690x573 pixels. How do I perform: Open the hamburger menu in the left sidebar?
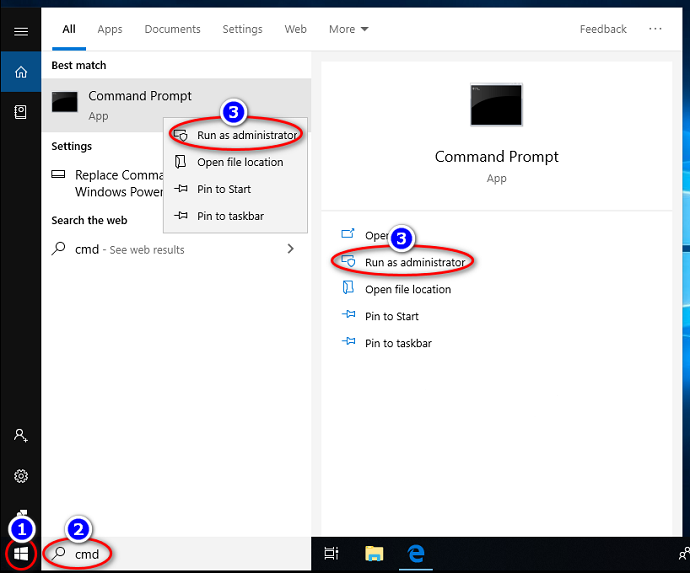click(x=20, y=31)
